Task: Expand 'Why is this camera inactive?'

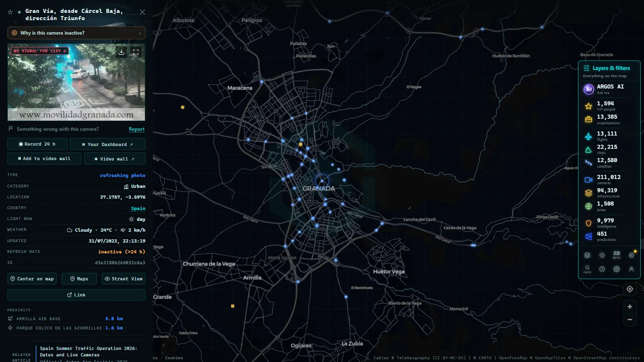Action: coord(76,33)
